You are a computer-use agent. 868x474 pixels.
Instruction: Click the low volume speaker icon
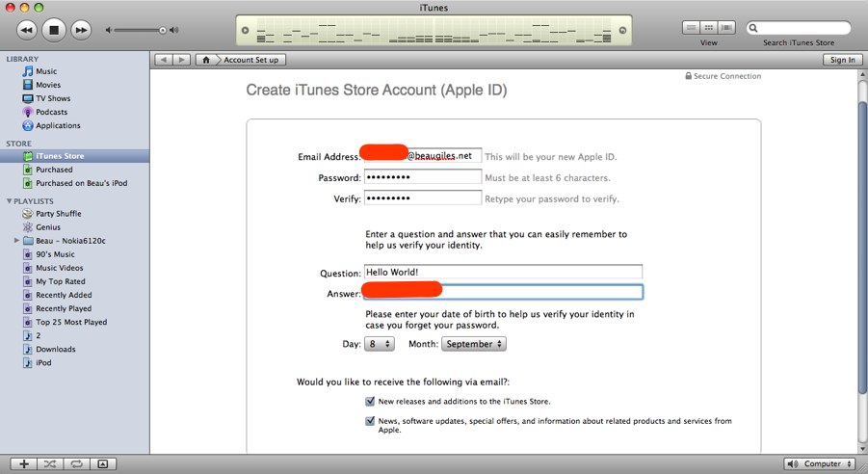point(109,30)
